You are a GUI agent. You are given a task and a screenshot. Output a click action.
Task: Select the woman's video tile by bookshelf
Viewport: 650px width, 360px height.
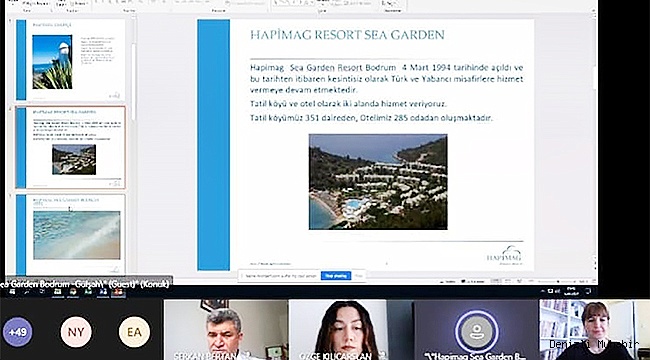click(594, 330)
